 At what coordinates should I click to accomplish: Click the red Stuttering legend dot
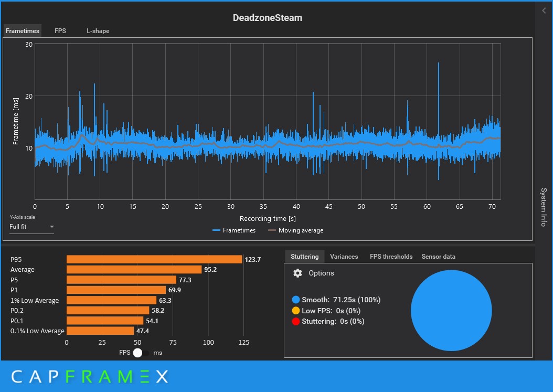point(296,321)
